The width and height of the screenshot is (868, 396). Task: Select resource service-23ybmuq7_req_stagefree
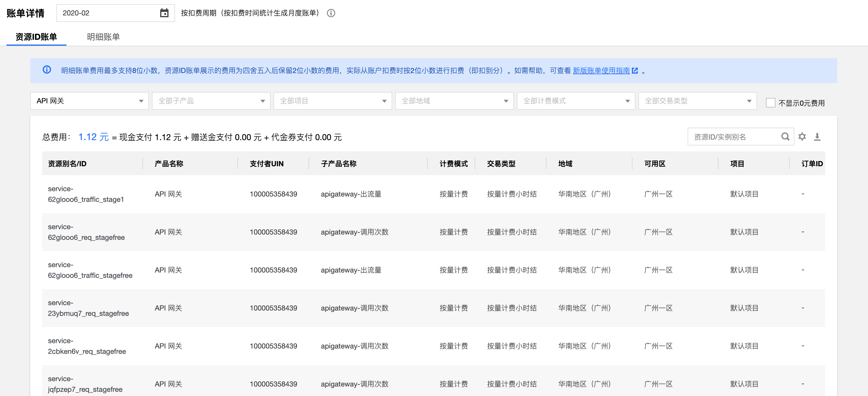click(88, 308)
